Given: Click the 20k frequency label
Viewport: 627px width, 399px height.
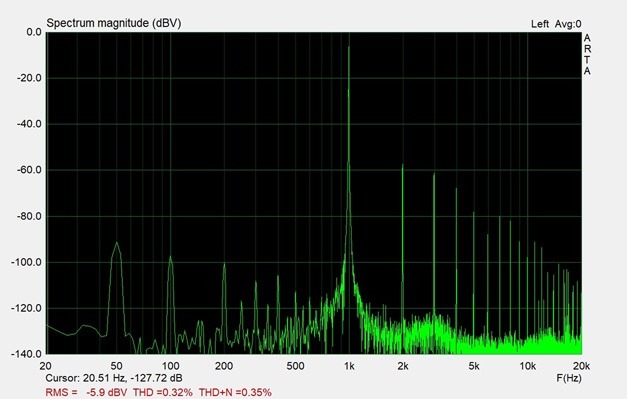Looking at the screenshot, I should [582, 366].
